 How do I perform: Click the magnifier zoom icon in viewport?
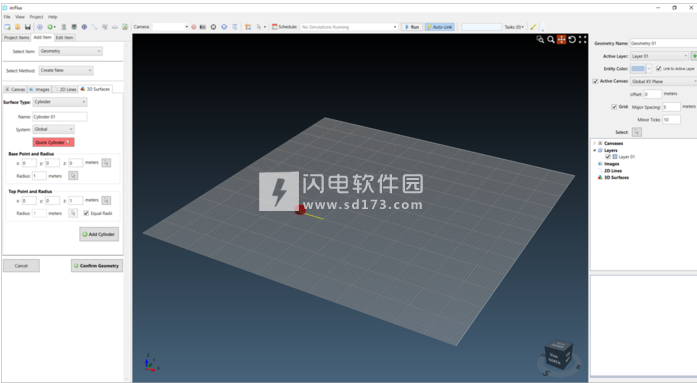click(551, 40)
